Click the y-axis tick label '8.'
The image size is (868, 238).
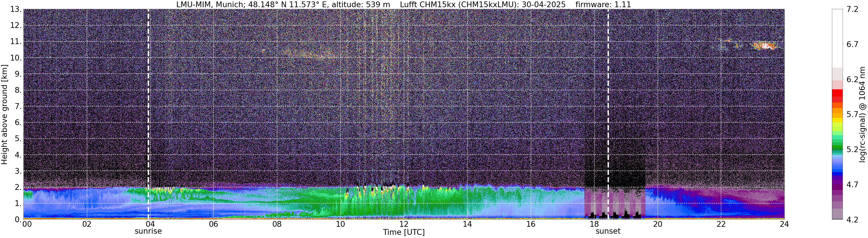click(18, 90)
